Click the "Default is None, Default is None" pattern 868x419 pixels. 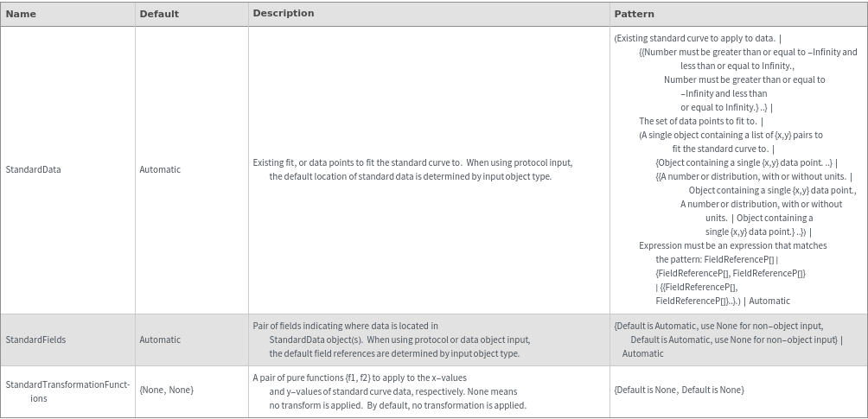tap(679, 390)
